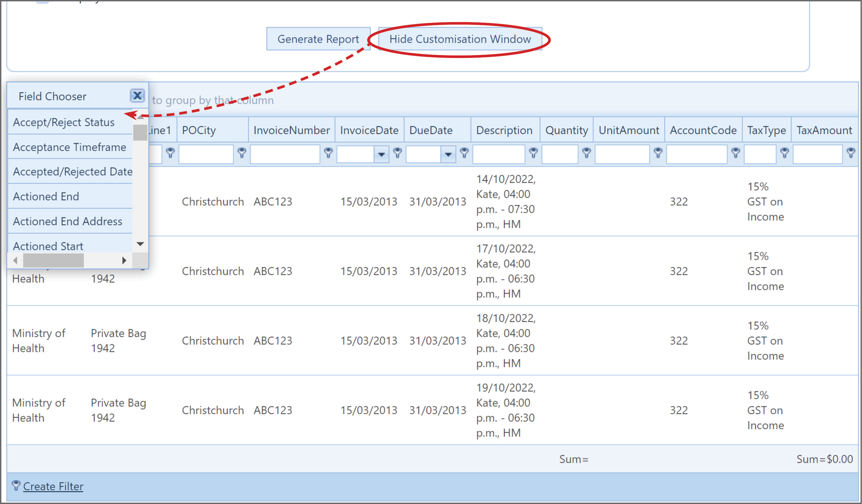The width and height of the screenshot is (862, 504).
Task: Click the Field Chooser horizontal scrollbar thumb
Action: pos(53,260)
